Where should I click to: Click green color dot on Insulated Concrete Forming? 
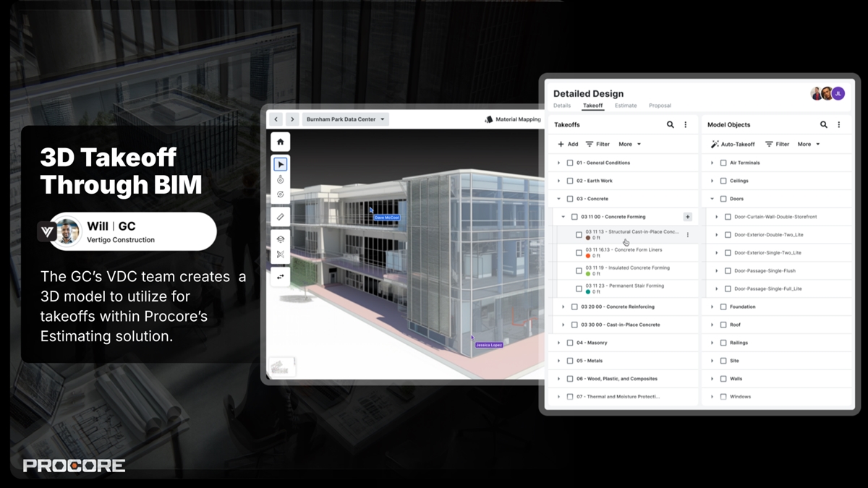[588, 274]
